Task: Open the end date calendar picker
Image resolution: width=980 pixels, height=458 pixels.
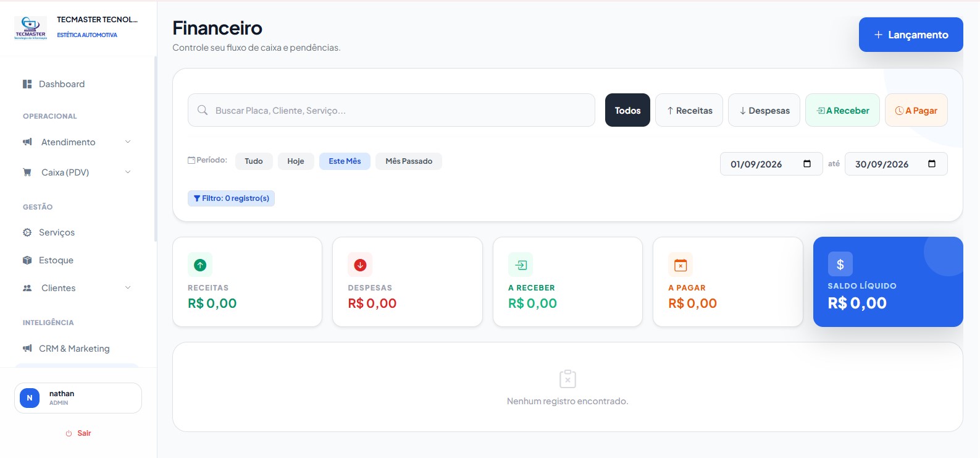Action: pyautogui.click(x=932, y=164)
